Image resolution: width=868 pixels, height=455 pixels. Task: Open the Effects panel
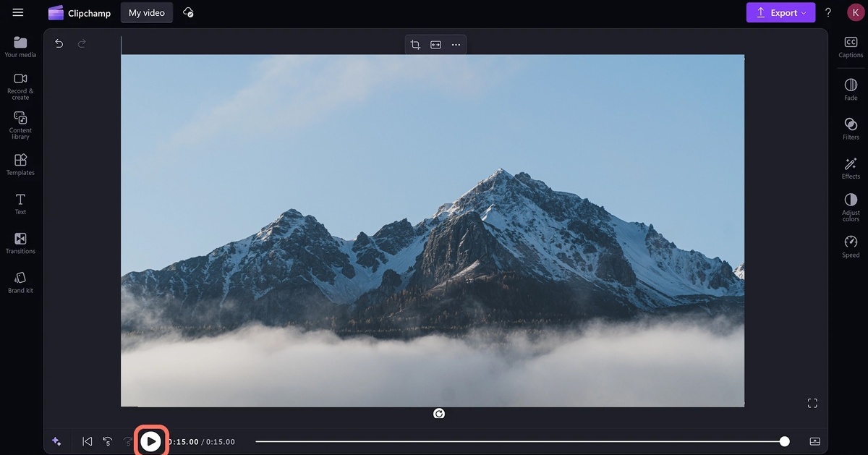point(851,168)
